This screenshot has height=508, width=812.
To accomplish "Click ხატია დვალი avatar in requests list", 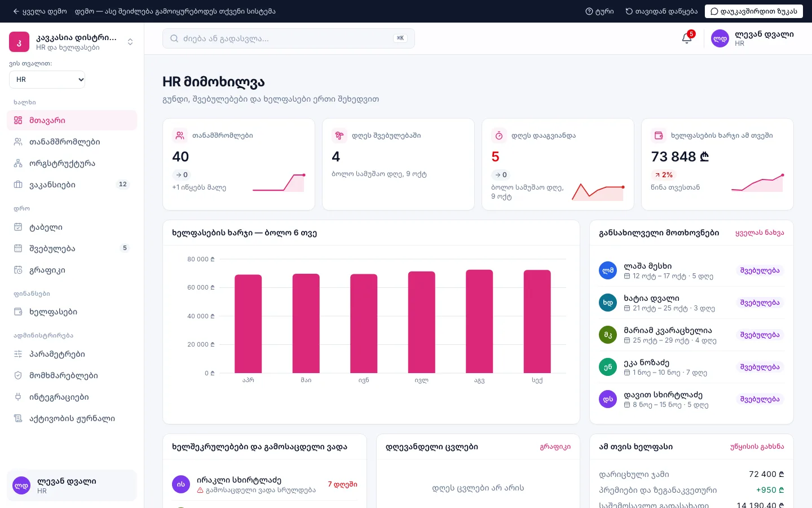I will click(x=608, y=303).
